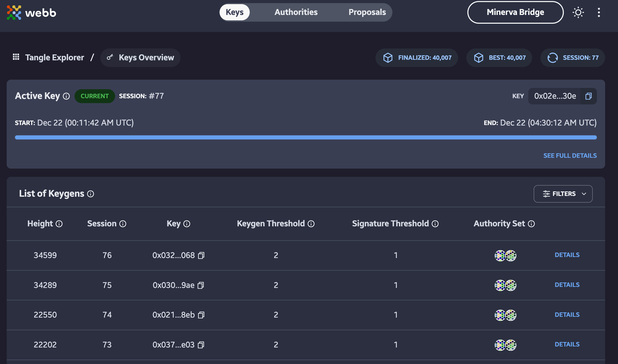
Task: Copy the key hash for session 74
Action: click(x=200, y=314)
